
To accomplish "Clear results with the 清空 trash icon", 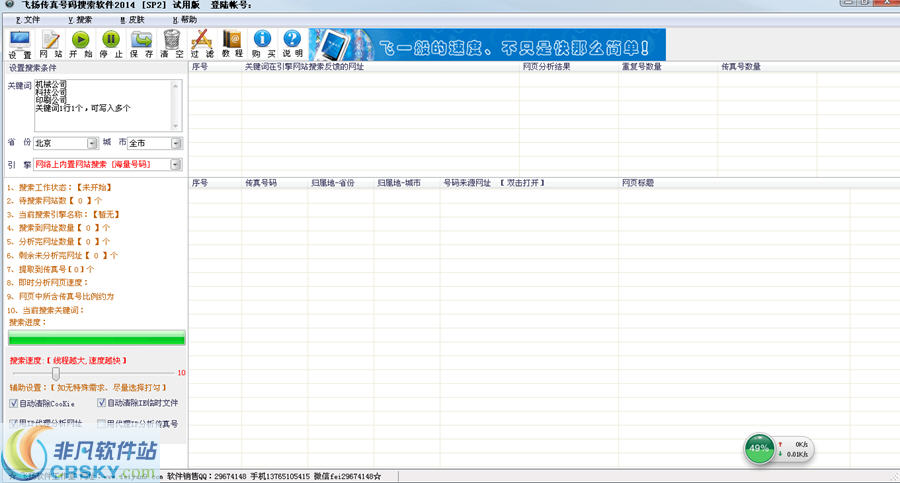I will [172, 43].
